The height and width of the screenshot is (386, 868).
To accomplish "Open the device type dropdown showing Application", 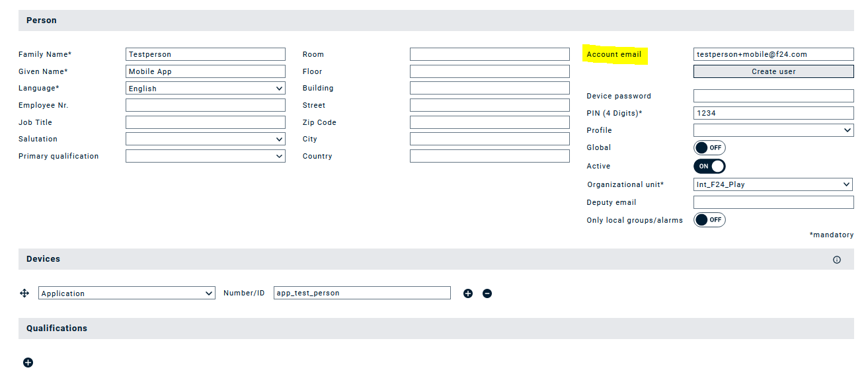I will click(127, 293).
